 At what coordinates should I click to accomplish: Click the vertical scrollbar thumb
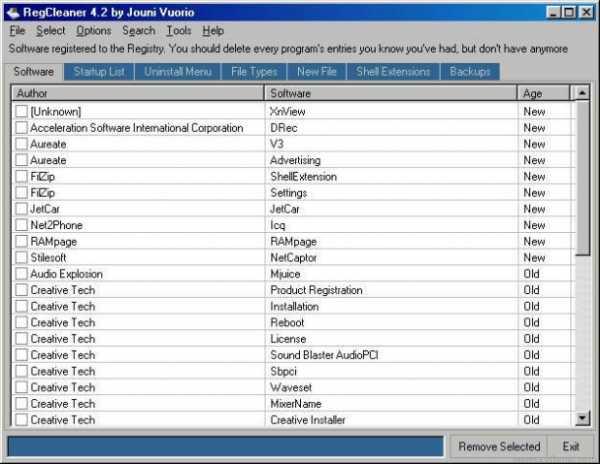pyautogui.click(x=583, y=180)
